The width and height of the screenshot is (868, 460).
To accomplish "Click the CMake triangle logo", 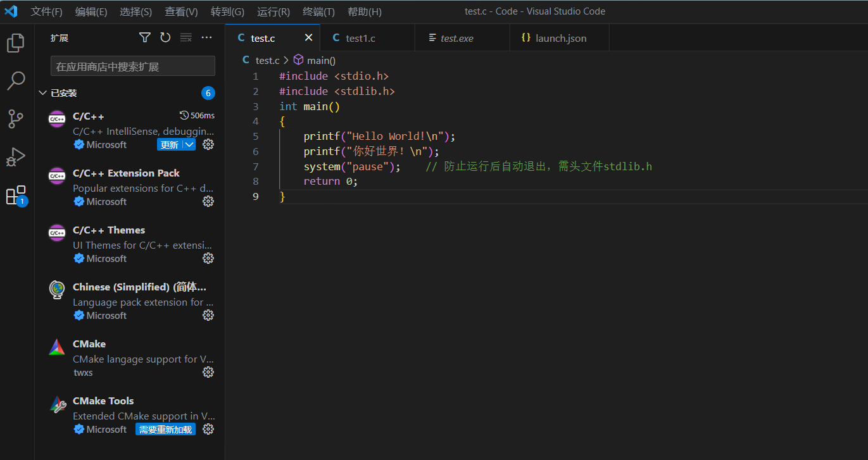I will coord(57,347).
